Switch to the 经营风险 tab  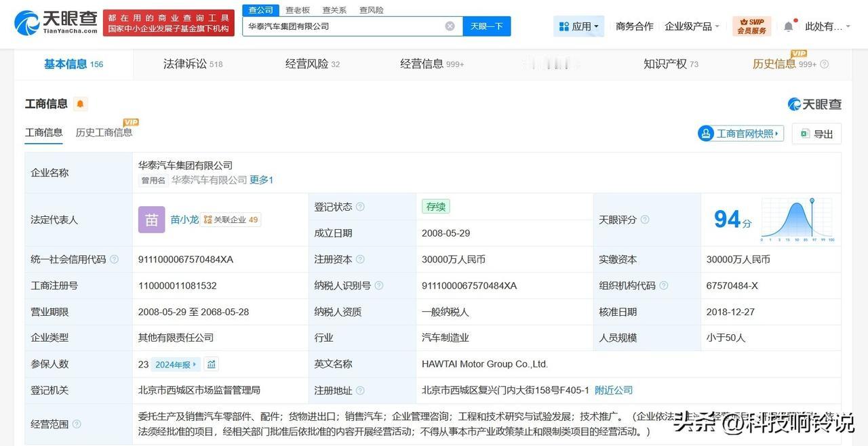(x=312, y=64)
